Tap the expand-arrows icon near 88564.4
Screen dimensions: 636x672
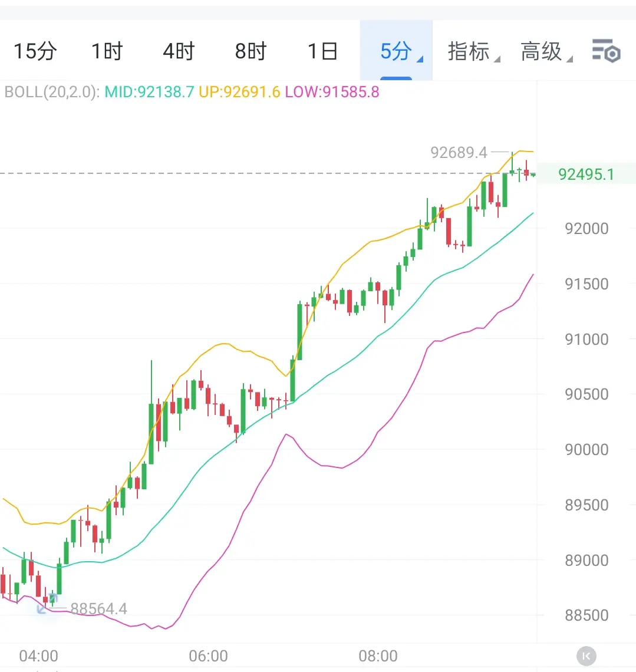point(47,604)
